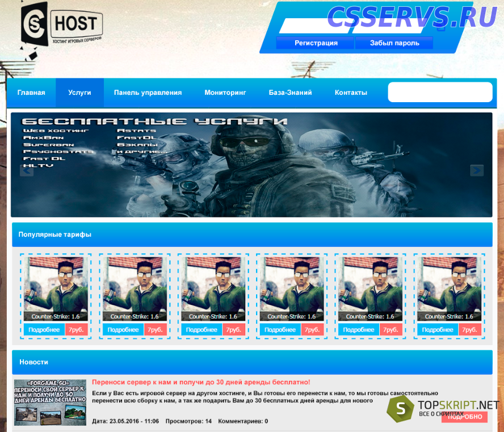Click the news date 23.05.2016 - 11:06
Image resolution: width=504 pixels, height=432 pixels.
125,421
